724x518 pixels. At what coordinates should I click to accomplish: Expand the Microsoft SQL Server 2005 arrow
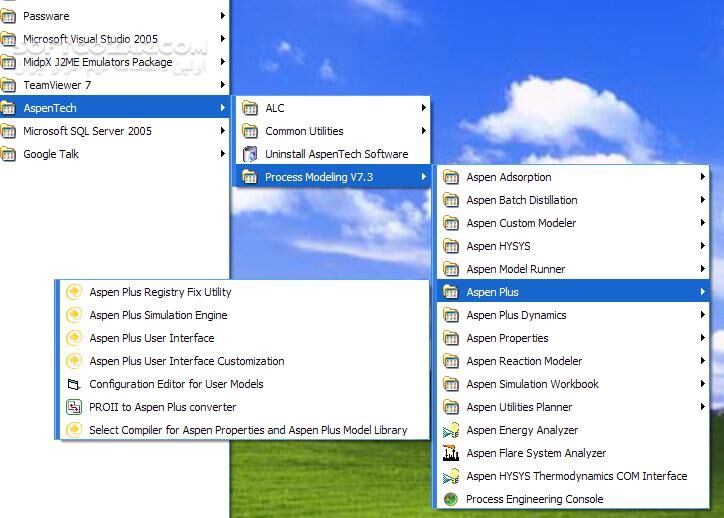click(x=222, y=131)
